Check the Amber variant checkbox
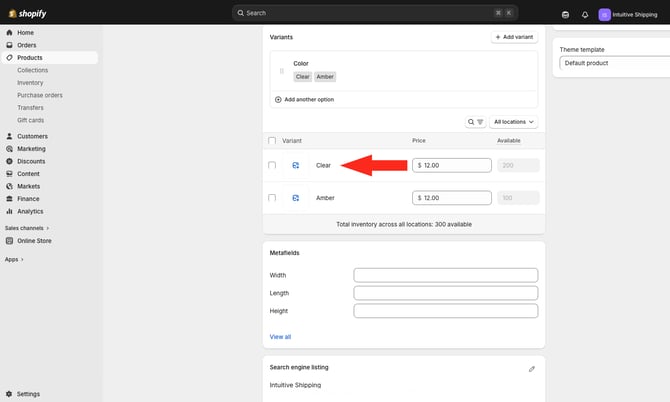Image resolution: width=670 pixels, height=402 pixels. [272, 198]
